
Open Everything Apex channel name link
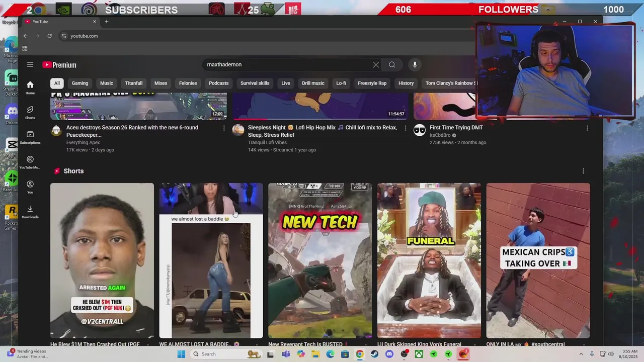tap(83, 143)
